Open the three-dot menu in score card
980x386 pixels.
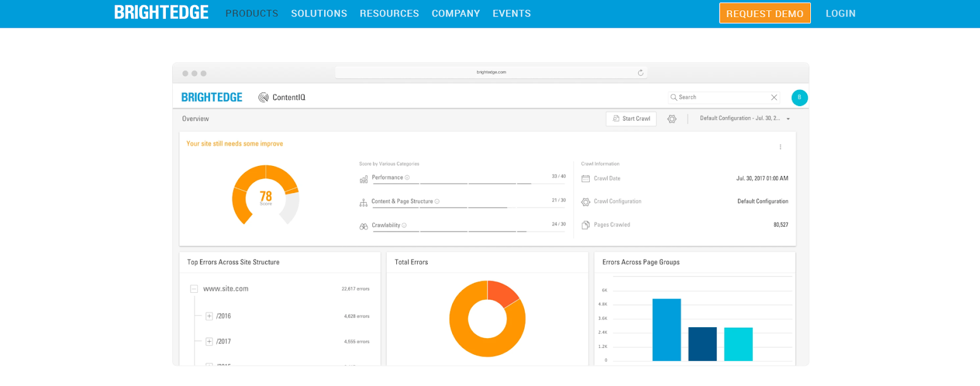[x=780, y=147]
